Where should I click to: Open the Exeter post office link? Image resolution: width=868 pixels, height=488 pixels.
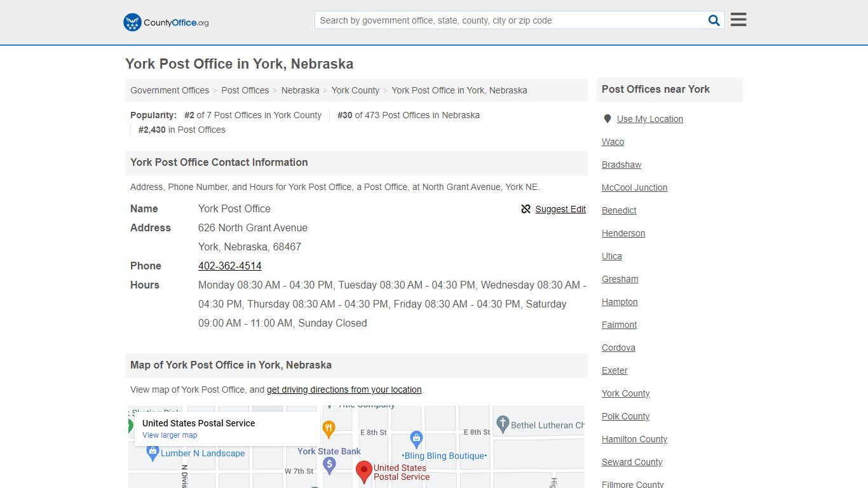[x=614, y=370]
